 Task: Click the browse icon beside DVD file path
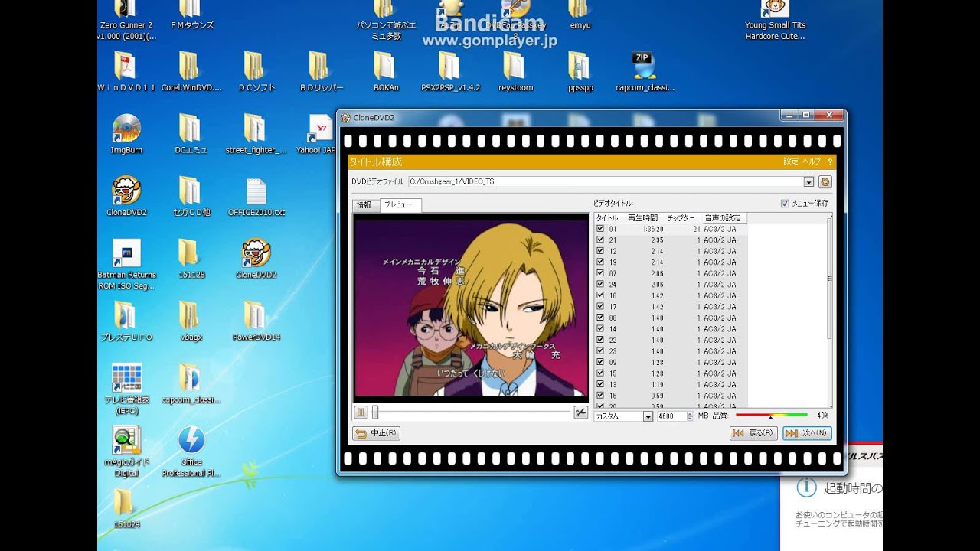pyautogui.click(x=825, y=181)
